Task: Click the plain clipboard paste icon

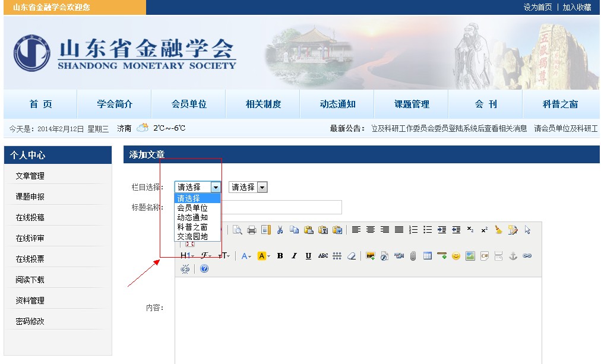Action: coord(309,230)
